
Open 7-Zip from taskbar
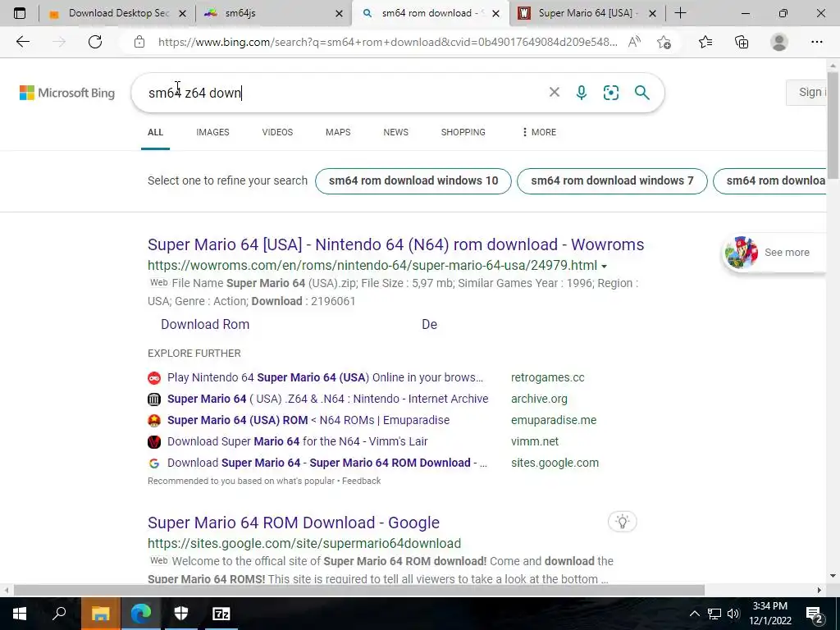point(221,614)
